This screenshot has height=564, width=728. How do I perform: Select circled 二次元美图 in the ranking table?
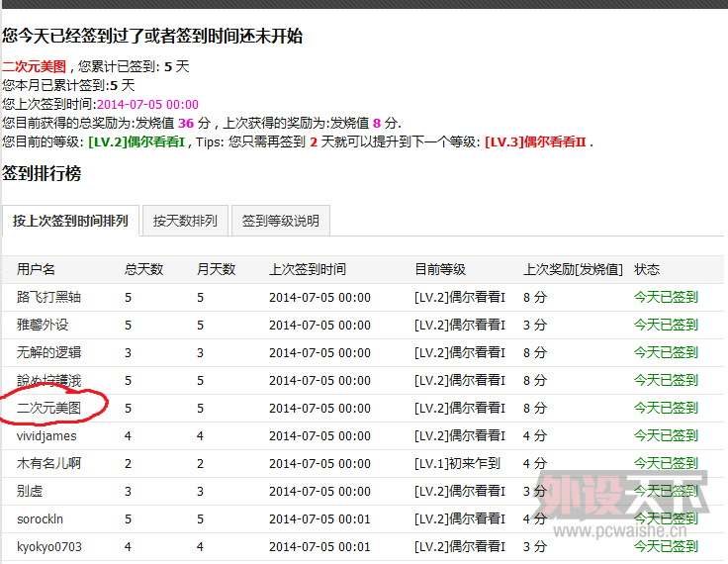pyautogui.click(x=48, y=408)
